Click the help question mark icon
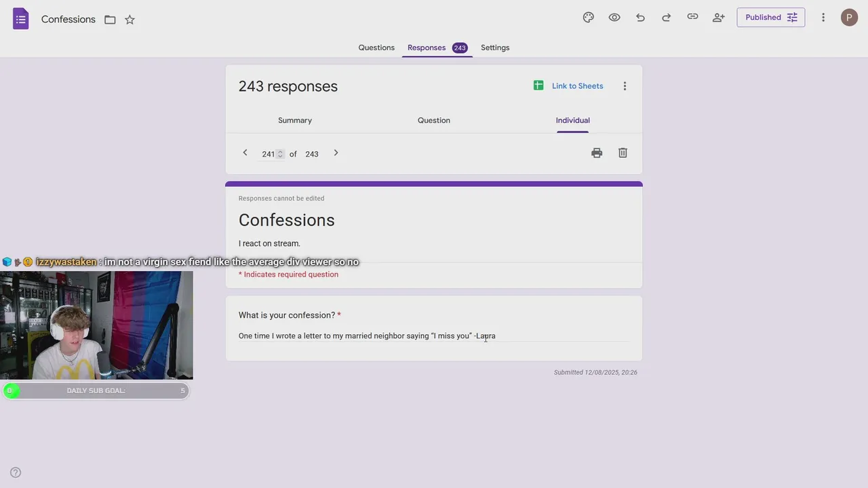The width and height of the screenshot is (868, 488). click(16, 472)
